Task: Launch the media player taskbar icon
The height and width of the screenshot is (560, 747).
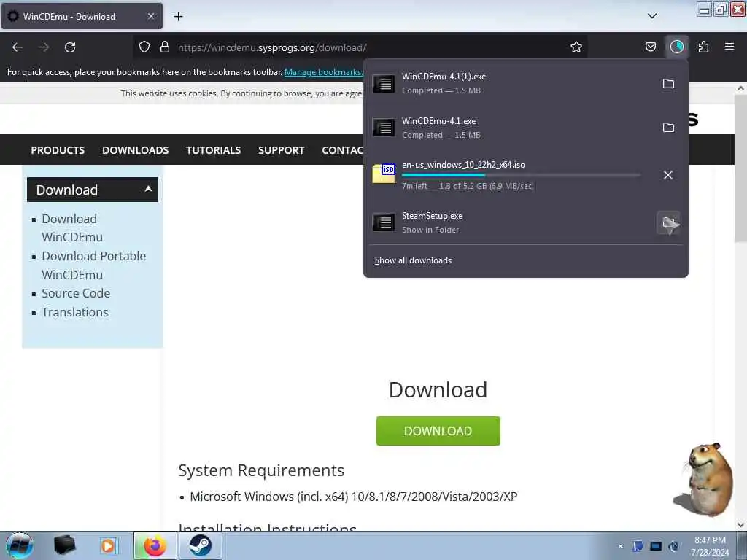Action: (108, 545)
